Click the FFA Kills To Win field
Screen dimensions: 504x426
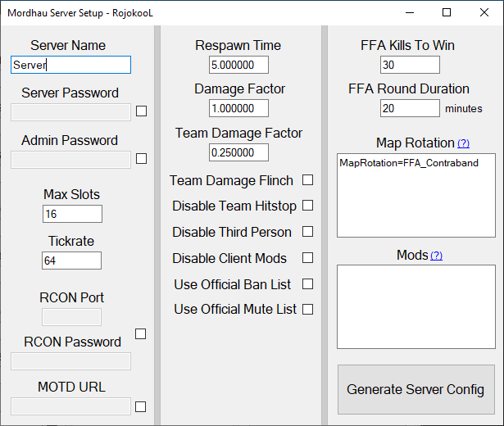pos(410,65)
